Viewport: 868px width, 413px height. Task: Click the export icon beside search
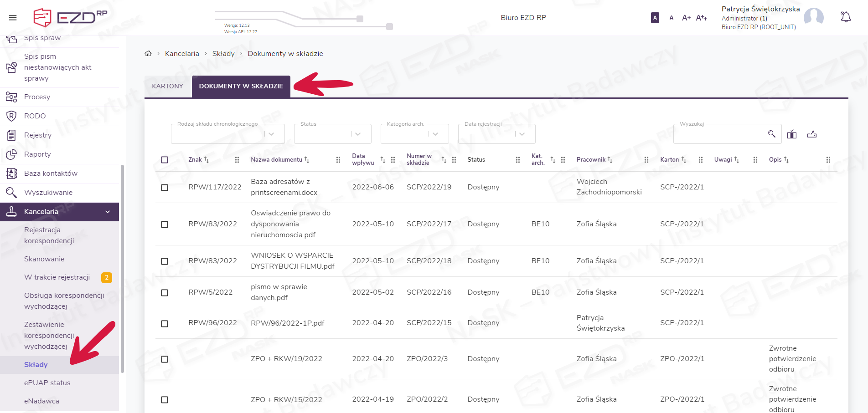click(x=811, y=134)
